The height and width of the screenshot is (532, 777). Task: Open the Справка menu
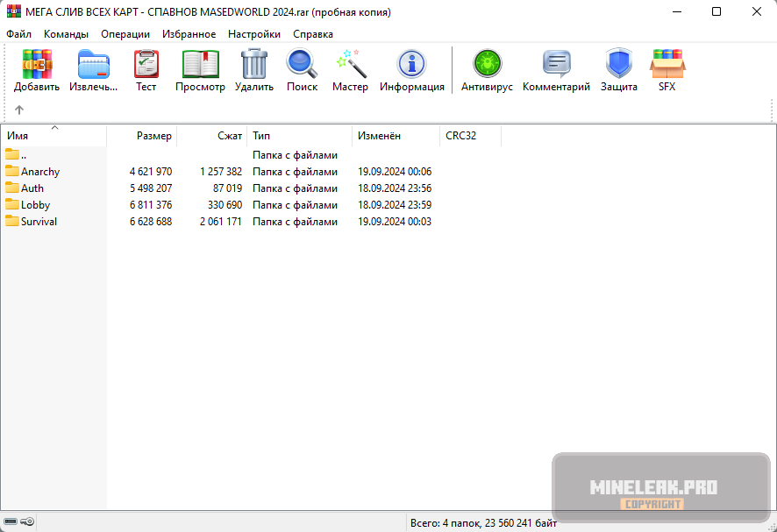pyautogui.click(x=313, y=34)
